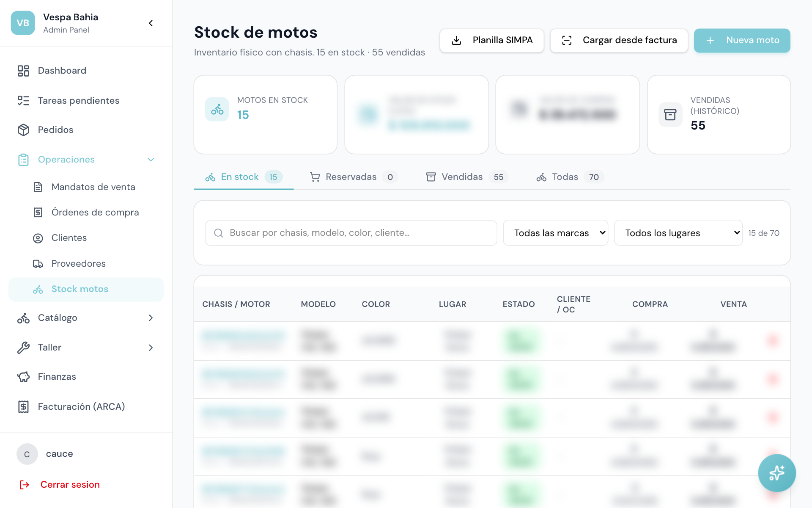
Task: Click the logout arrow icon
Action: [x=25, y=485]
